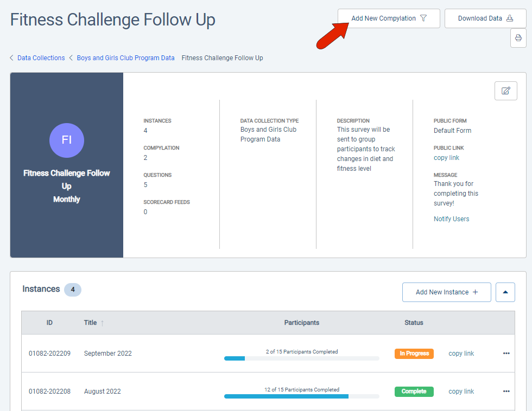Open Boys and Girls Club Program Data breadcrumb
This screenshot has width=532, height=411.
click(x=125, y=58)
